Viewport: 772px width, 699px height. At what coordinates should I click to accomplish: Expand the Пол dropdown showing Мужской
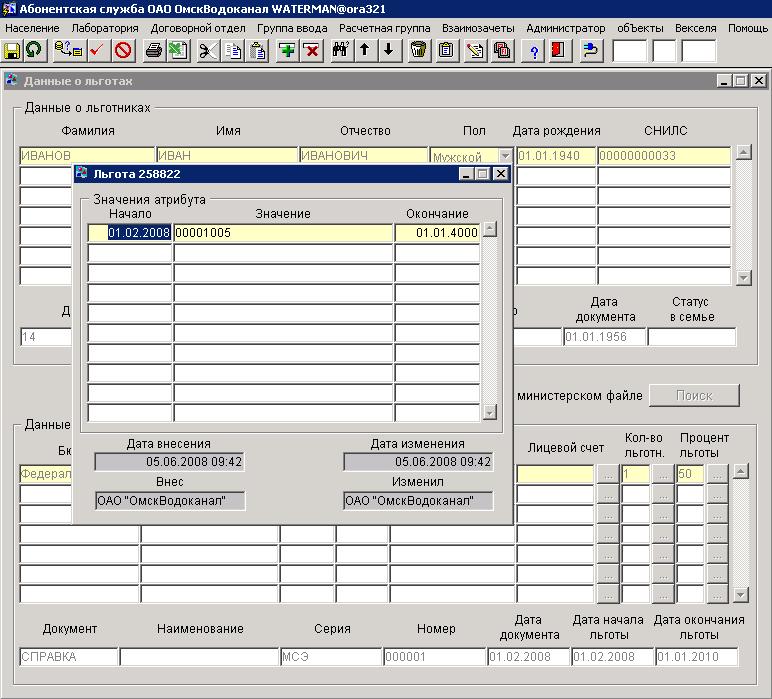505,156
